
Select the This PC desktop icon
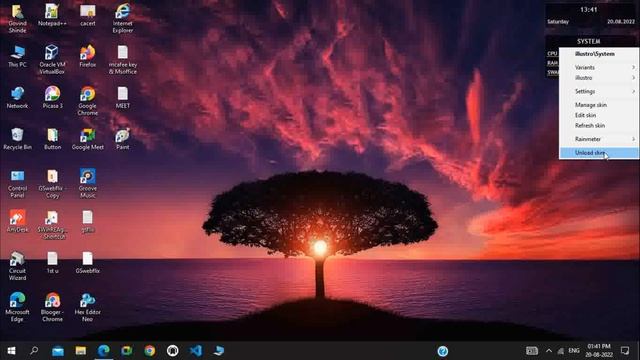click(x=17, y=56)
